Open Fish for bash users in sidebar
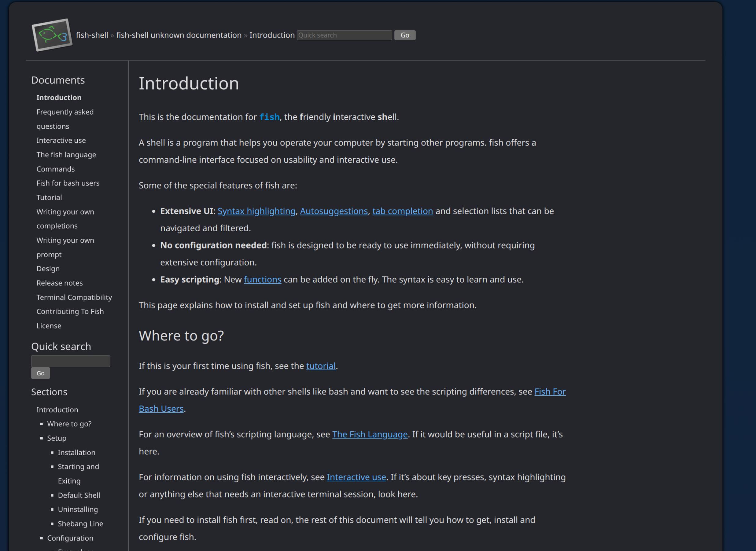Screen dimensions: 756x551 (68, 183)
